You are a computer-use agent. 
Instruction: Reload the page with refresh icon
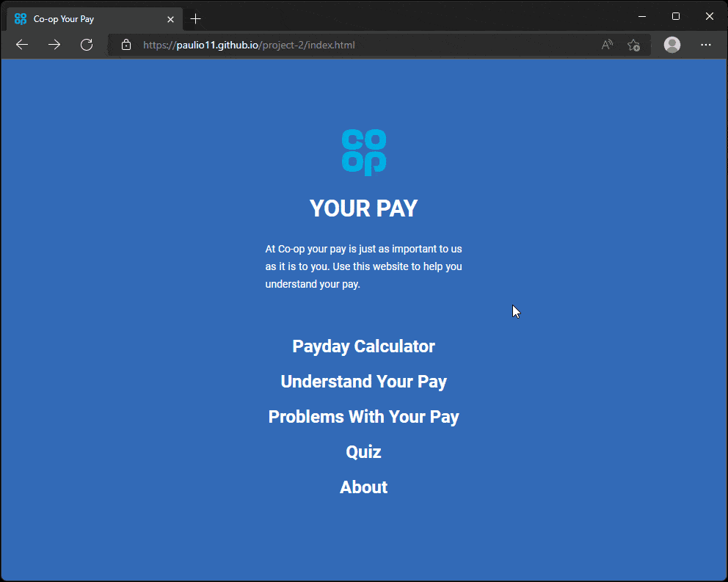87,45
